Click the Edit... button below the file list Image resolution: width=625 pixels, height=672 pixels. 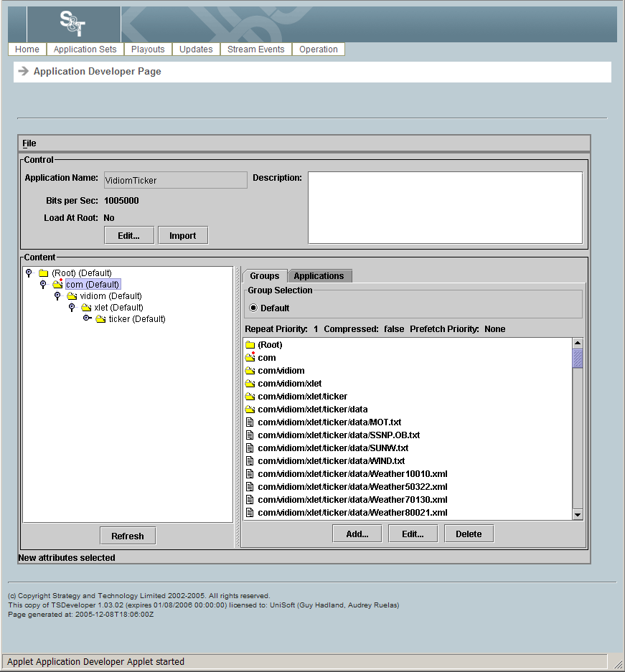coord(413,534)
